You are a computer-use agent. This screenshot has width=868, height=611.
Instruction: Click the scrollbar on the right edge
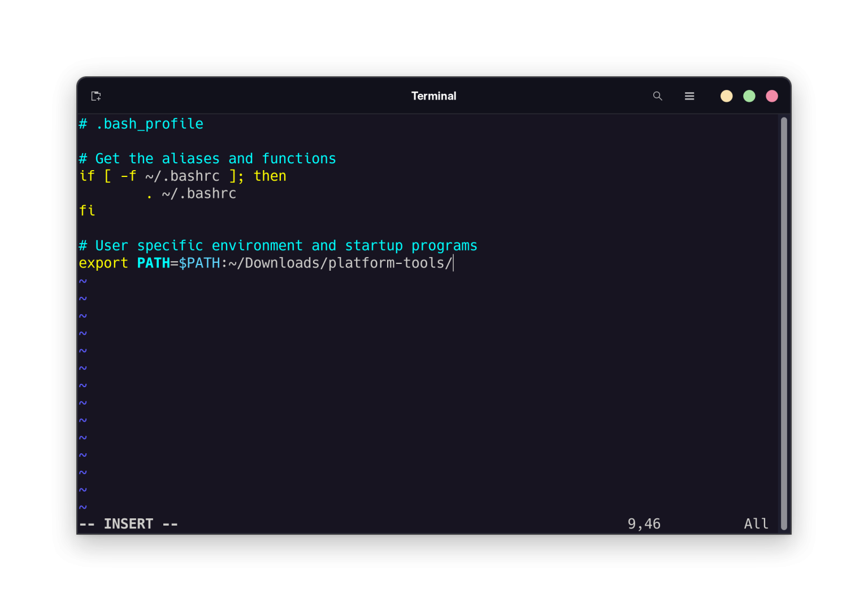(784, 322)
